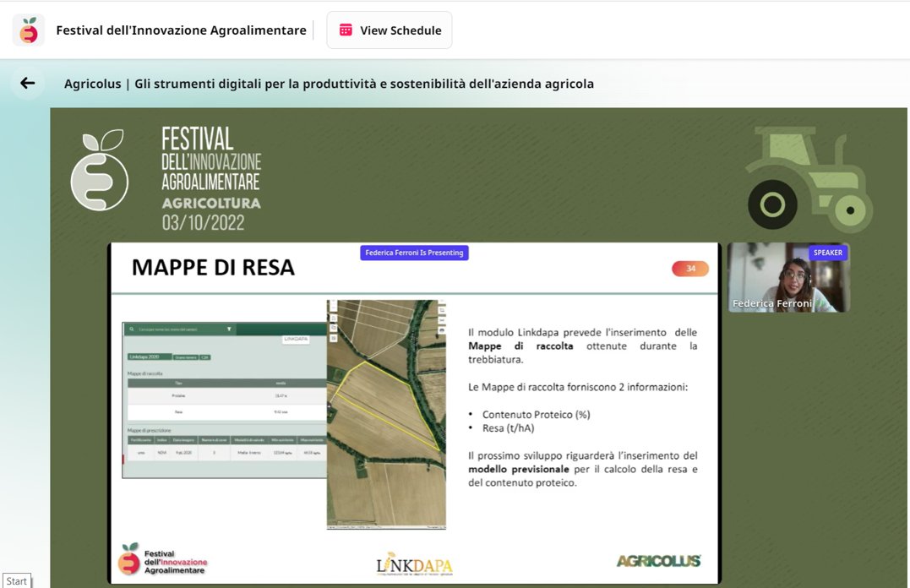The width and height of the screenshot is (910, 588).
Task: Click the Linkdapa app screenshot panel
Action: [225, 400]
